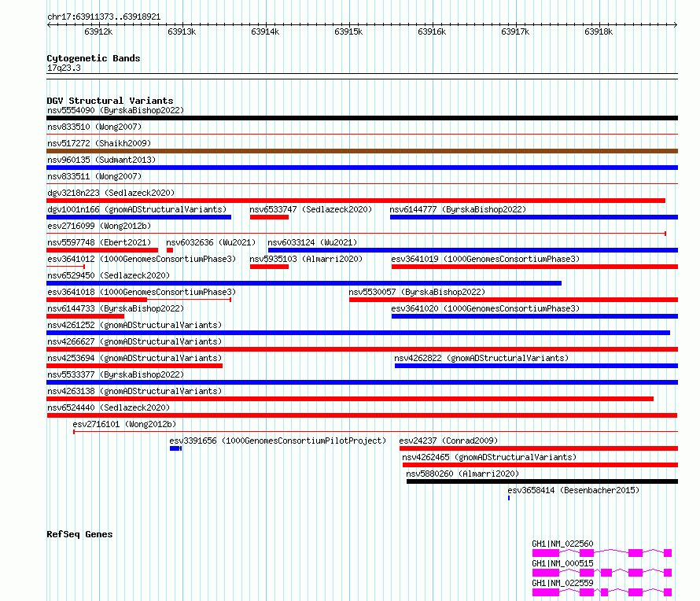This screenshot has height=601, width=700.
Task: Click the 63918k ruler tick label
Action: click(x=599, y=31)
